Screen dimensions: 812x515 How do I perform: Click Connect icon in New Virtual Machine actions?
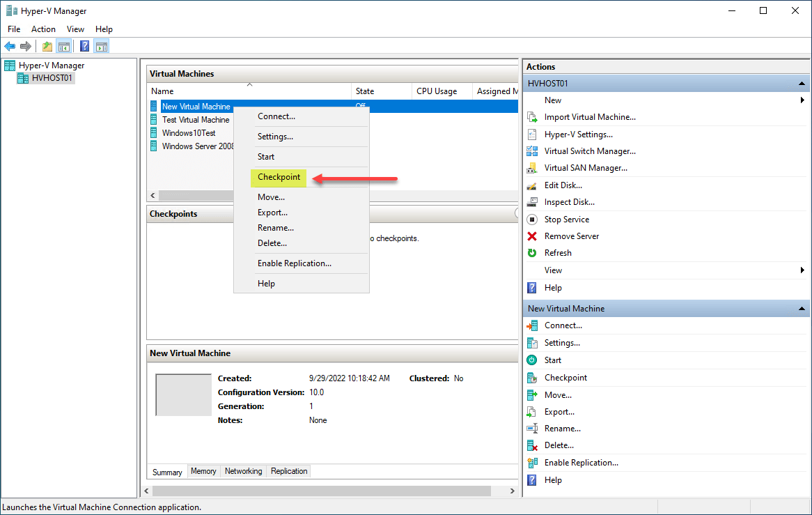pyautogui.click(x=532, y=325)
